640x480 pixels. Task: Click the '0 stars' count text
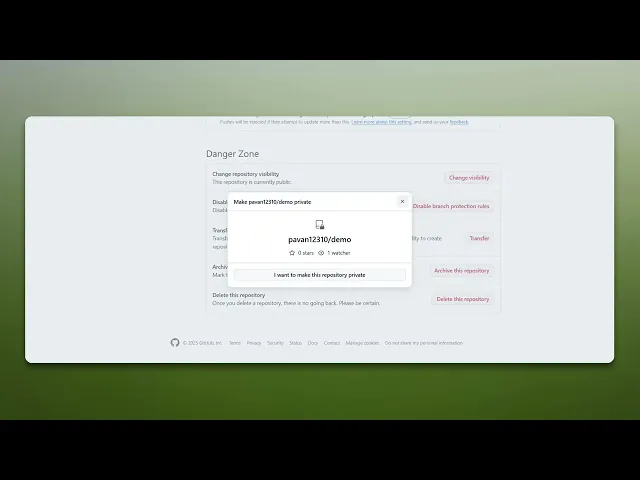point(306,253)
